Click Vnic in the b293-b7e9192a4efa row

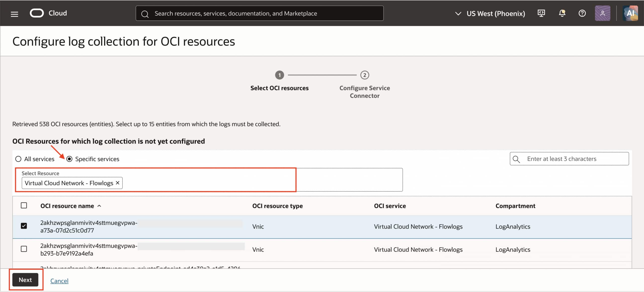[258, 250]
